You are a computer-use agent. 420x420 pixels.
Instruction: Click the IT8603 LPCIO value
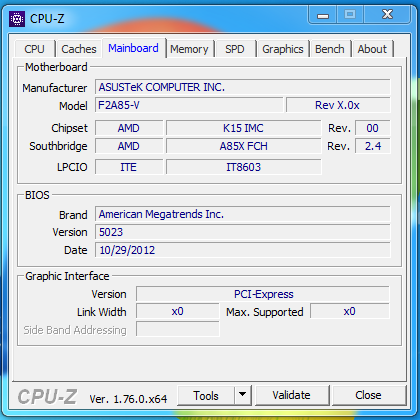[243, 167]
